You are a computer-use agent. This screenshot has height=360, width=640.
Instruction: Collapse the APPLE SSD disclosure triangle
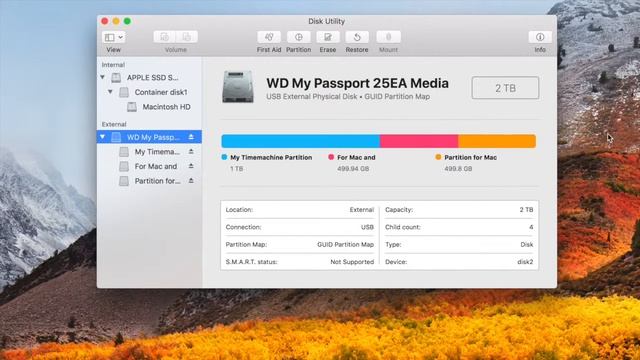click(x=103, y=77)
